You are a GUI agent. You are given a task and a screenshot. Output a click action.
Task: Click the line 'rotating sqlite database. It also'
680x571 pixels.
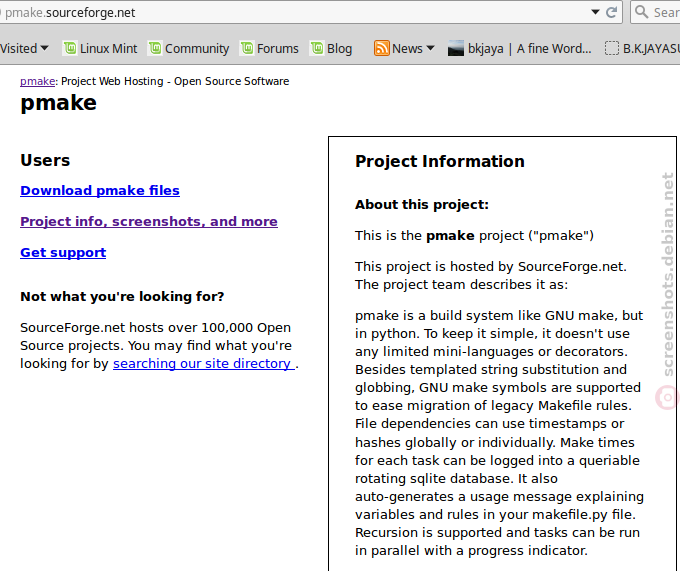coord(456,478)
